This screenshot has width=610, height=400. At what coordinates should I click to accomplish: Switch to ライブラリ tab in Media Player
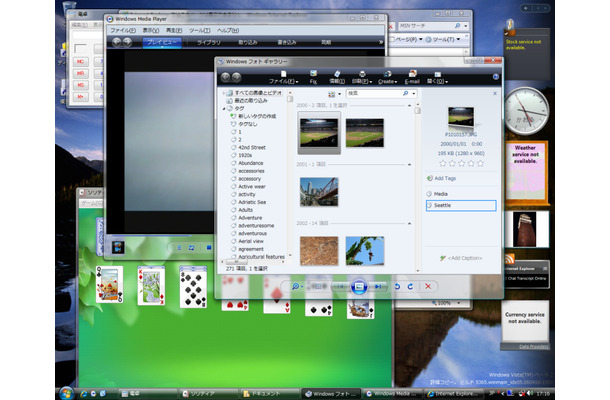[x=209, y=42]
